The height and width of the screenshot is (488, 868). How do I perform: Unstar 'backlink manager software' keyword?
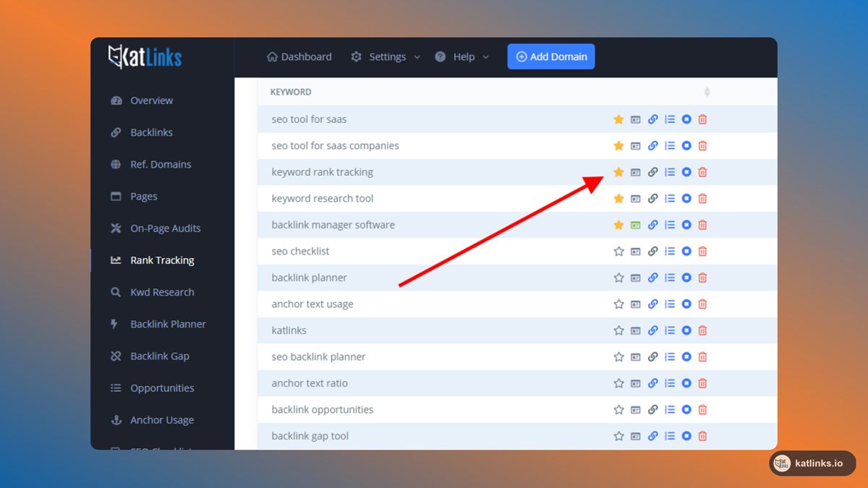tap(618, 225)
